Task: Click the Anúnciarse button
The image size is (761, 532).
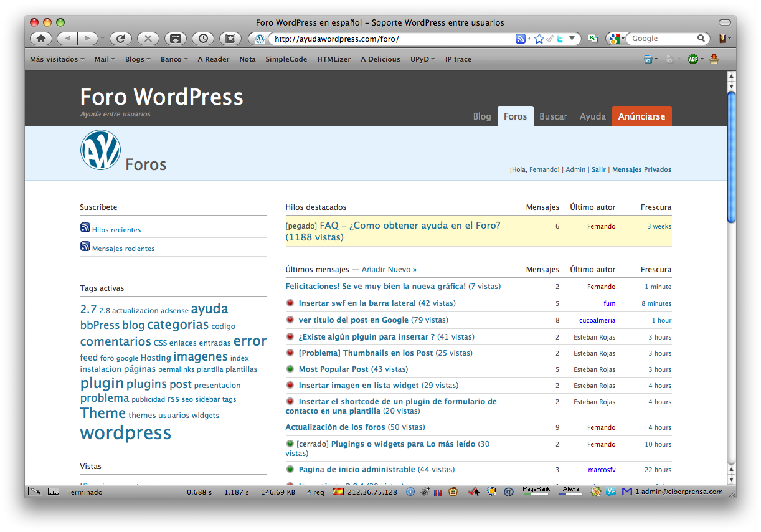Action: (641, 116)
